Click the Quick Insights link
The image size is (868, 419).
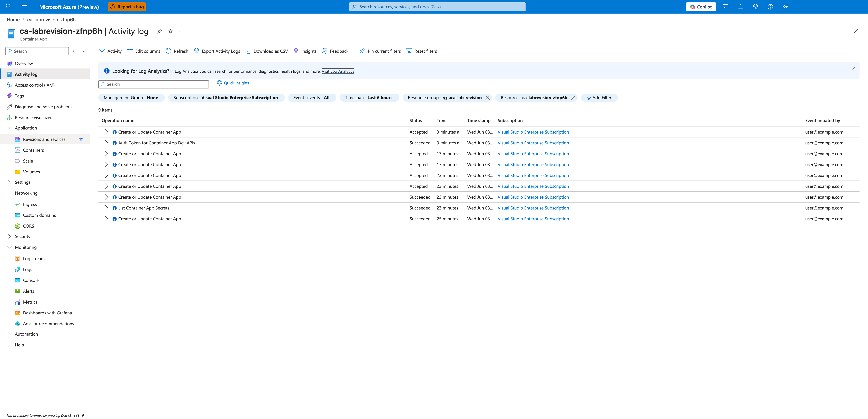pos(233,83)
